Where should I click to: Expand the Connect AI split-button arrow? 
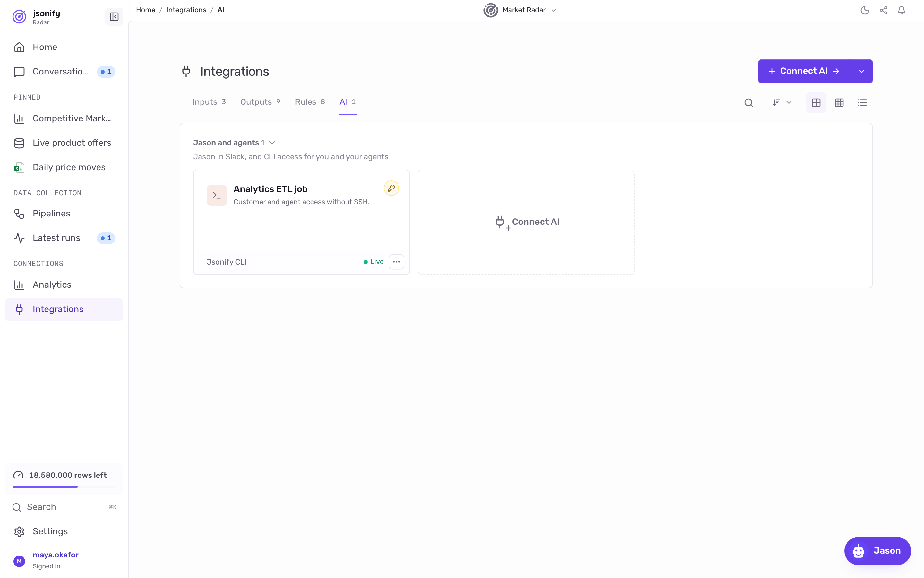coord(862,71)
